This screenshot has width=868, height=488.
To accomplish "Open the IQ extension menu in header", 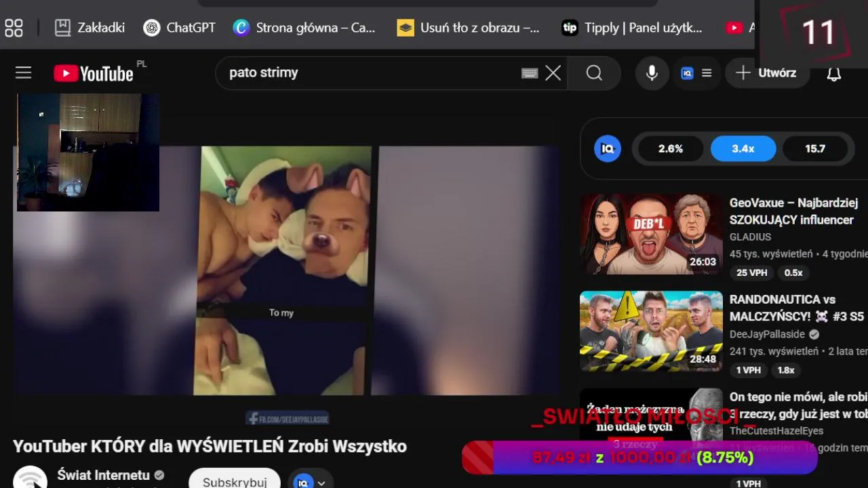I will coord(696,73).
